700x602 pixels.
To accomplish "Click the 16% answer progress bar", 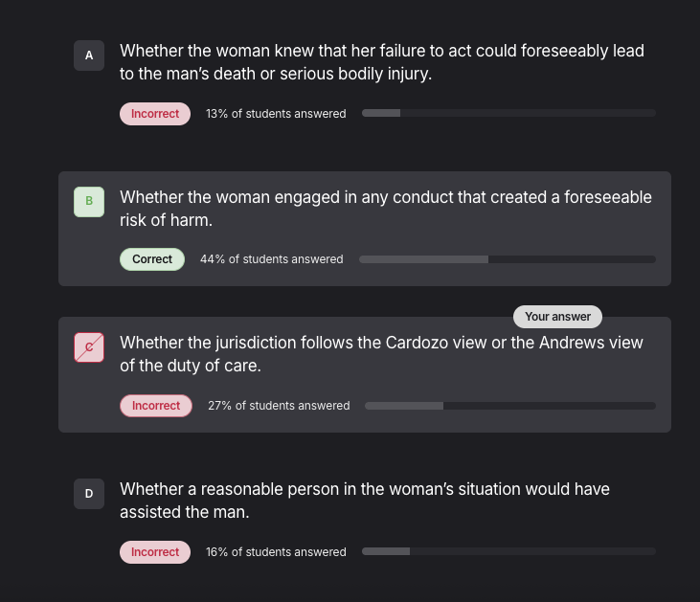I will click(x=508, y=552).
